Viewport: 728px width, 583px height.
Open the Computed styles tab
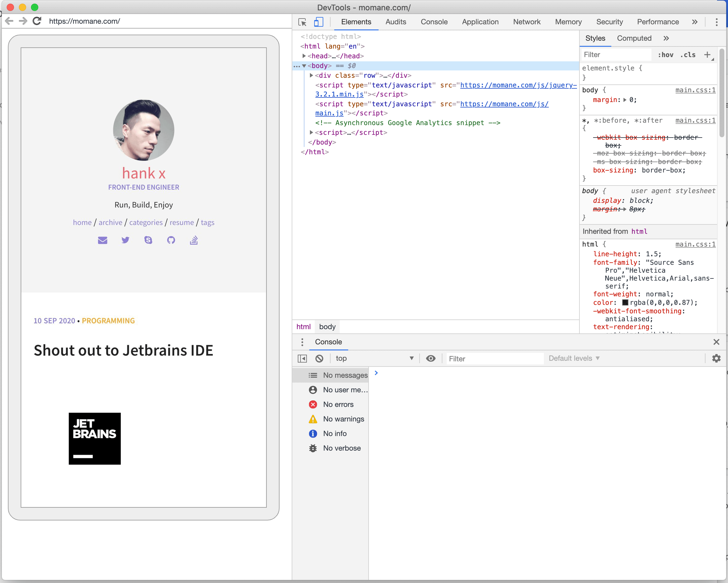click(634, 39)
